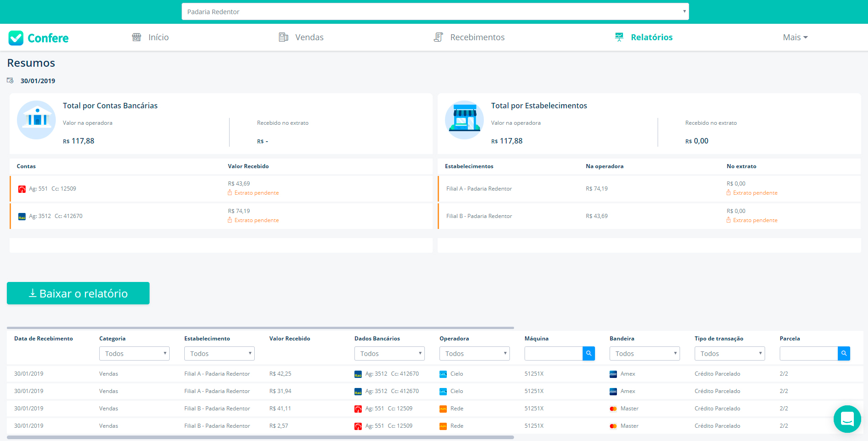
Task: Open the Padaria Redentor company selector
Action: pyautogui.click(x=435, y=12)
